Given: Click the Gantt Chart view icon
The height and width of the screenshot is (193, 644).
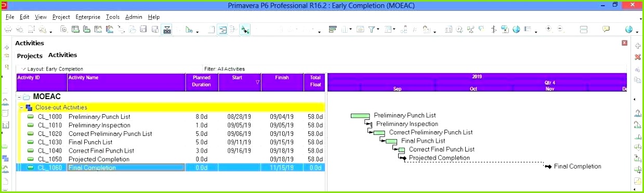Looking at the screenshot, I should (222, 30).
